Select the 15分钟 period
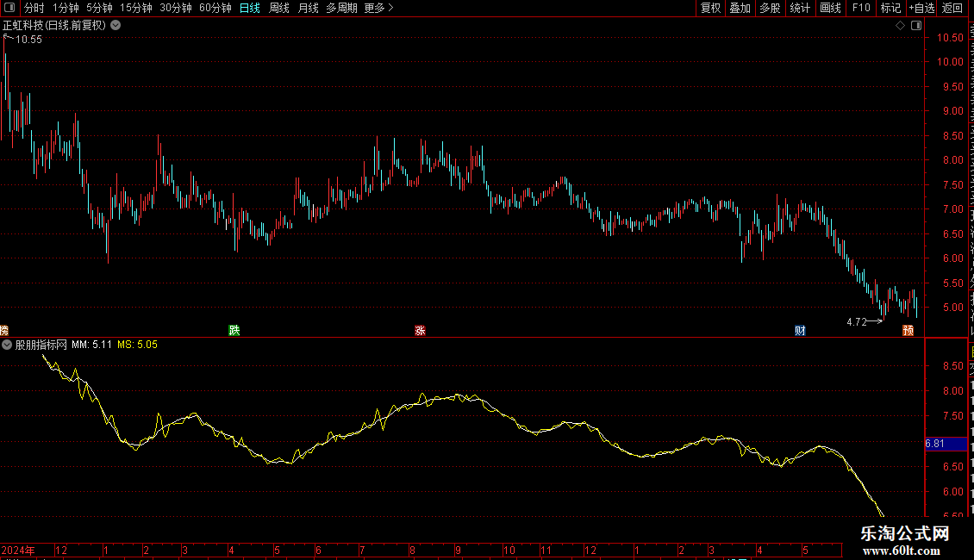 136,8
